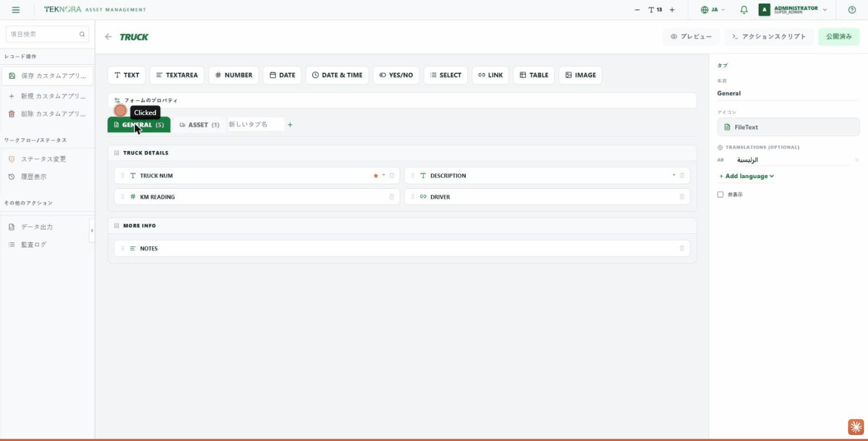Viewport: 868px width, 441px height.
Task: Click 新規 new custom app
Action: (47, 96)
